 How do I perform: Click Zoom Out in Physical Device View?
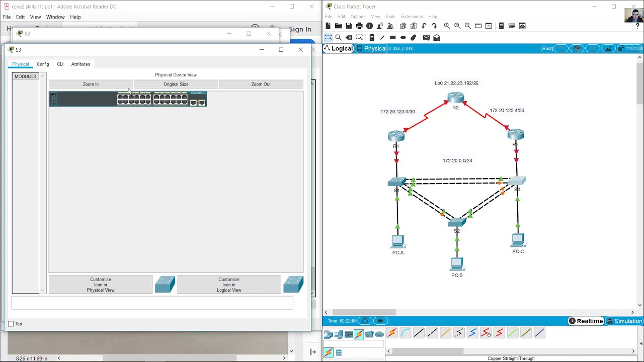261,84
